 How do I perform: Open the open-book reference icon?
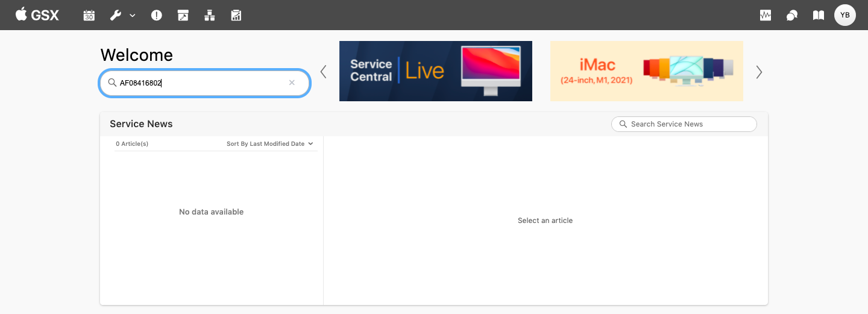(x=819, y=16)
